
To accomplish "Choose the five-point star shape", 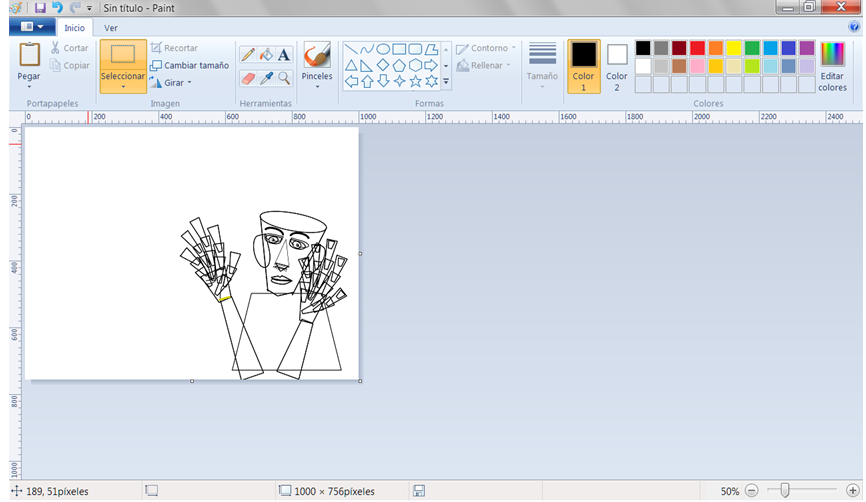I will (x=415, y=82).
